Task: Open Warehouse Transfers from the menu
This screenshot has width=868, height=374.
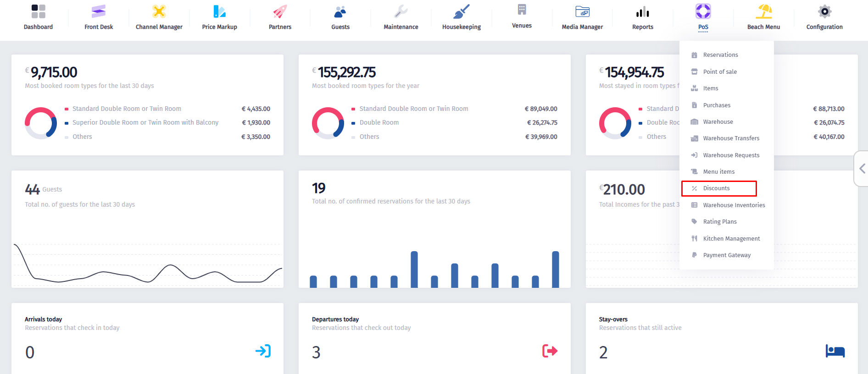Action: coord(731,138)
